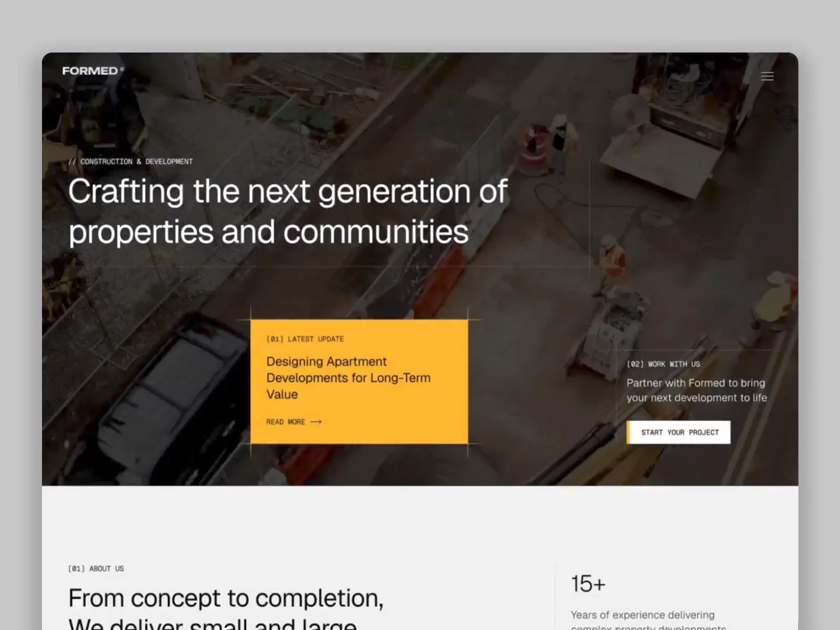Select the yellow Latest Update card
The height and width of the screenshot is (630, 840).
359,381
